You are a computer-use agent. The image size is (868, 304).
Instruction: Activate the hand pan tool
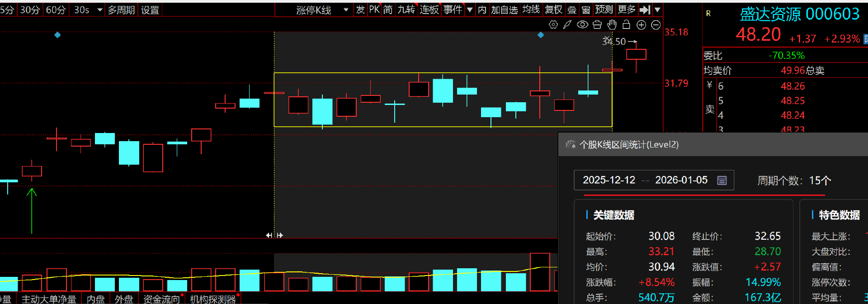click(x=612, y=25)
